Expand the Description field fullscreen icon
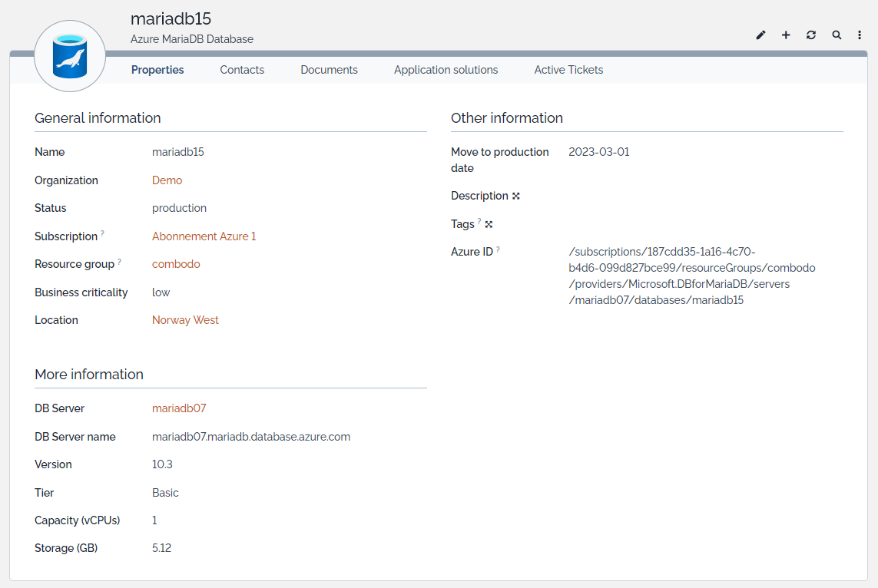The image size is (878, 588). tap(516, 197)
